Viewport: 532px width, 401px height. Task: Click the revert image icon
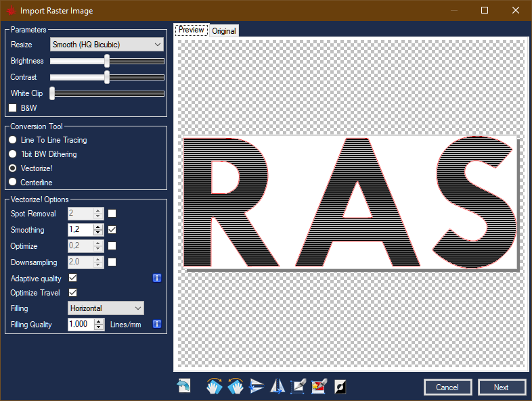[183, 386]
